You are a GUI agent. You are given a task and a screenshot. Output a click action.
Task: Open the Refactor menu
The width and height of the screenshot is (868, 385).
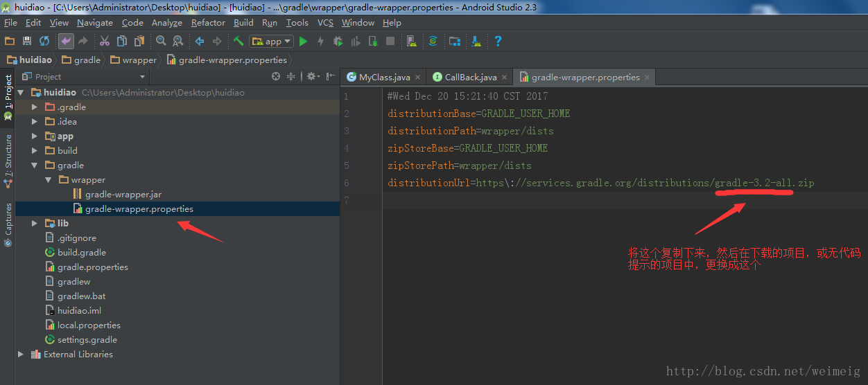pos(208,23)
